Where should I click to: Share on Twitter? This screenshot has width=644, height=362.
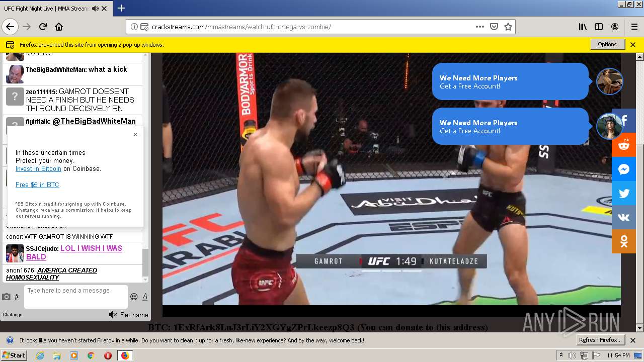[x=624, y=194]
